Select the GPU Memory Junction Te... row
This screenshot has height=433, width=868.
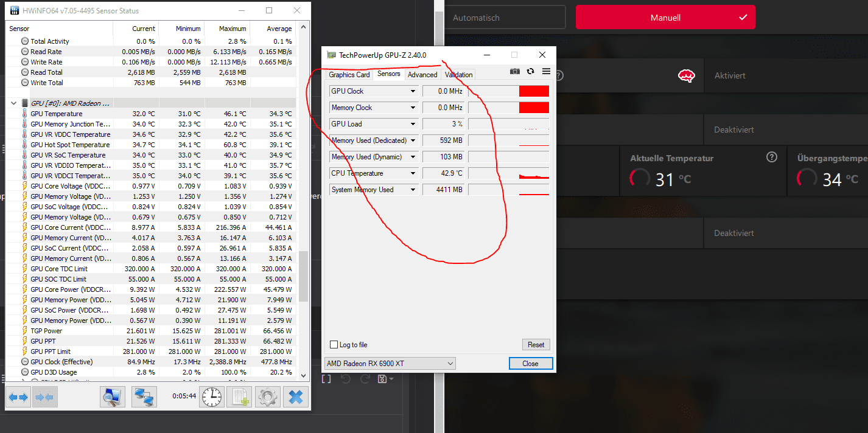pyautogui.click(x=150, y=124)
